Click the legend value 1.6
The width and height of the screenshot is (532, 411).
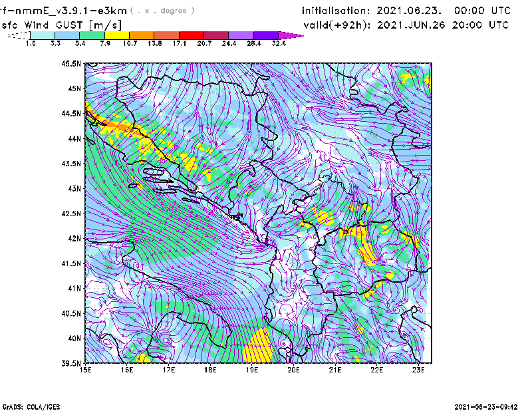(x=31, y=43)
